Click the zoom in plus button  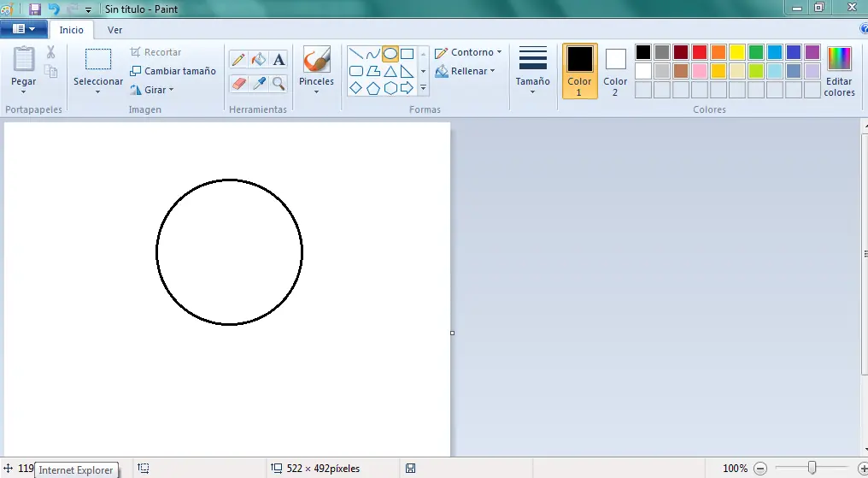pyautogui.click(x=863, y=469)
